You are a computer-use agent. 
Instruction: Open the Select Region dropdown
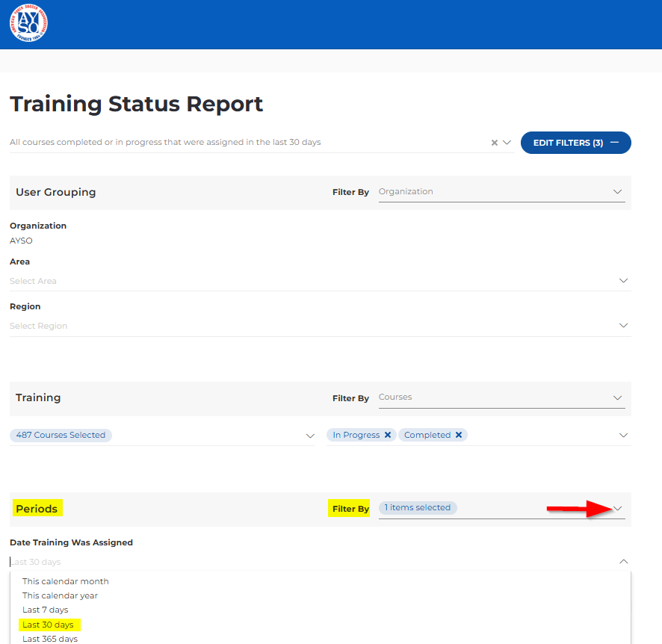(x=320, y=326)
